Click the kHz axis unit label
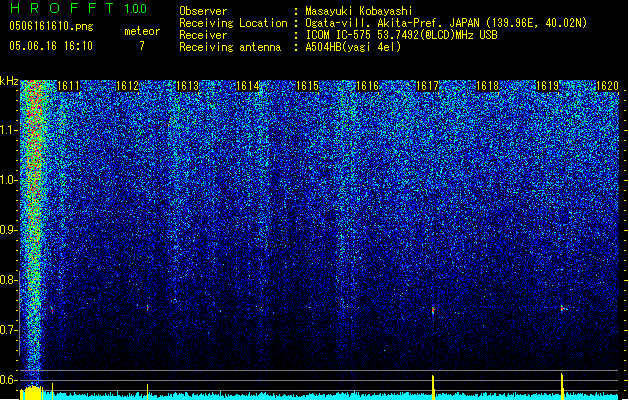The image size is (629, 400). [9, 81]
